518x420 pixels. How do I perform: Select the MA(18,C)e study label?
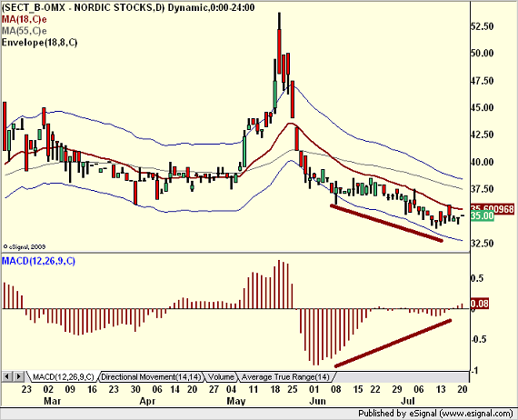coord(25,19)
